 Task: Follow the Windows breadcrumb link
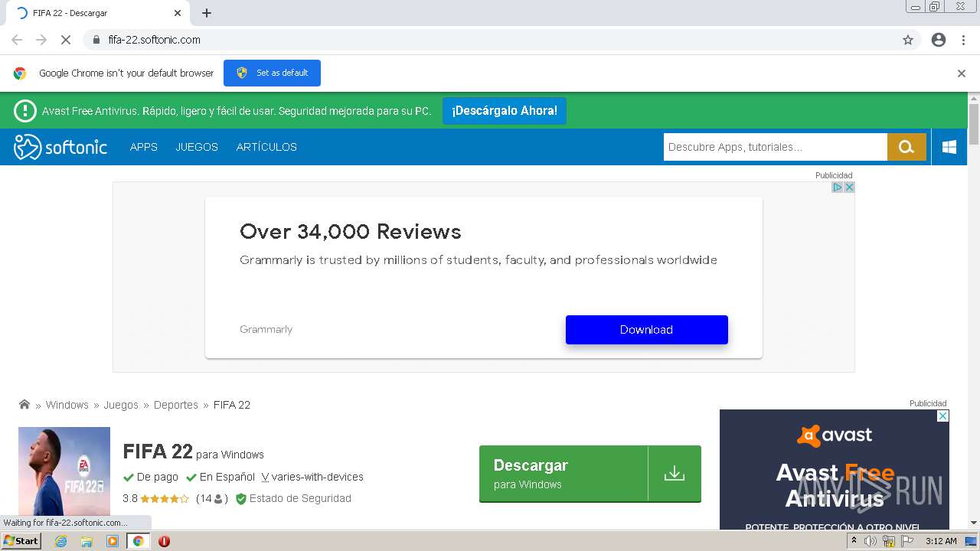click(x=67, y=405)
